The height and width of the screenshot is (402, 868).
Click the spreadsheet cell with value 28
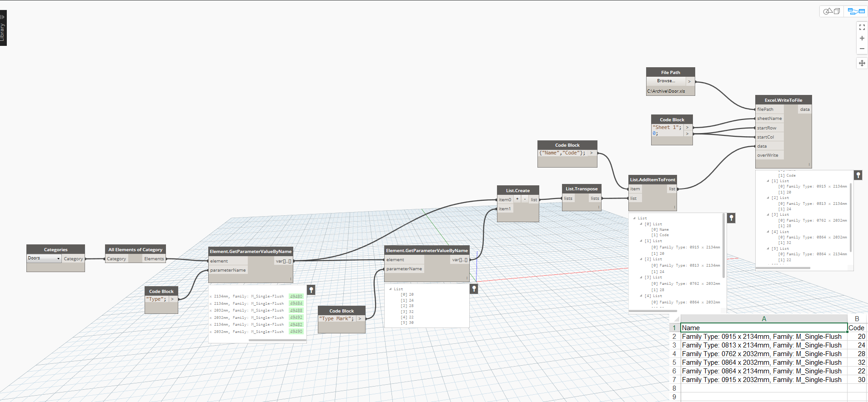point(857,354)
